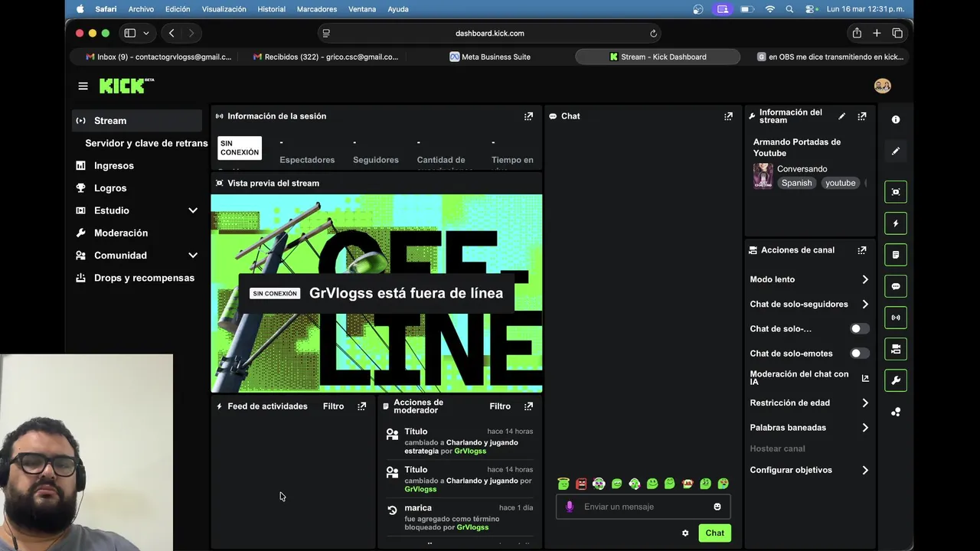Reload the page in Safari
Screen dimensions: 980x551
coord(653,33)
